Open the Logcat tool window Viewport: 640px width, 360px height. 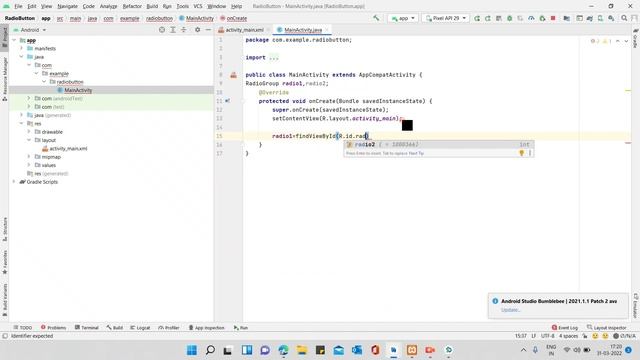tap(140, 327)
